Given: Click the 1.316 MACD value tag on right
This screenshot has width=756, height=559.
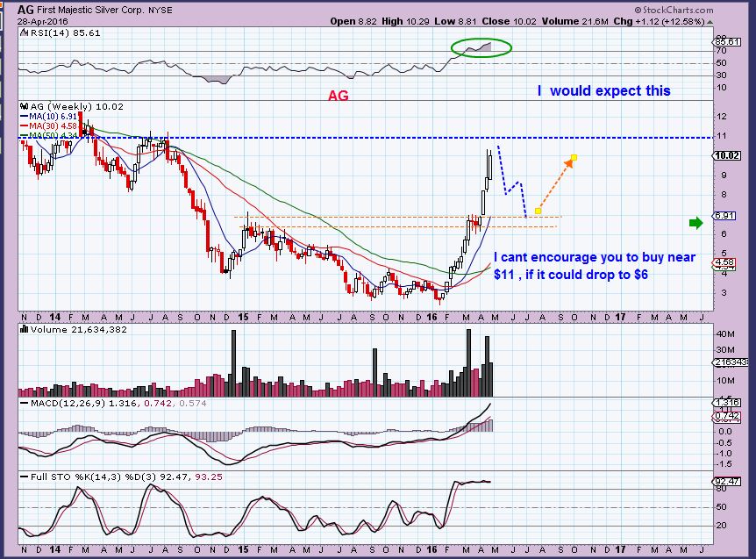Looking at the screenshot, I should coord(727,402).
